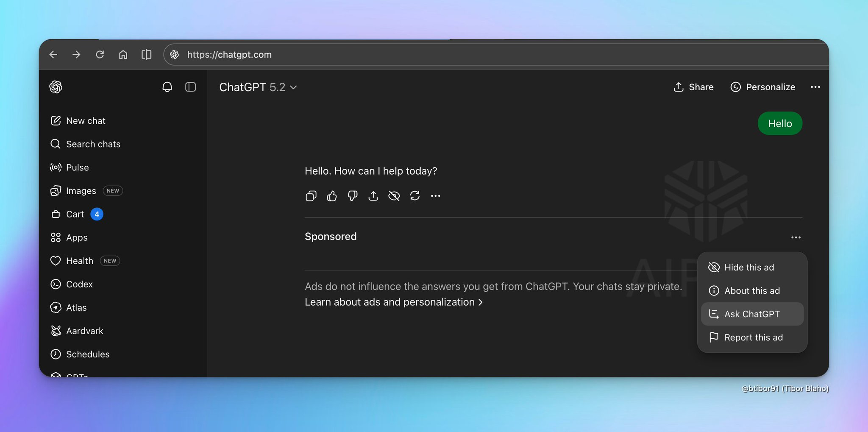Click the Share button in header
This screenshot has height=432, width=868.
pyautogui.click(x=693, y=87)
